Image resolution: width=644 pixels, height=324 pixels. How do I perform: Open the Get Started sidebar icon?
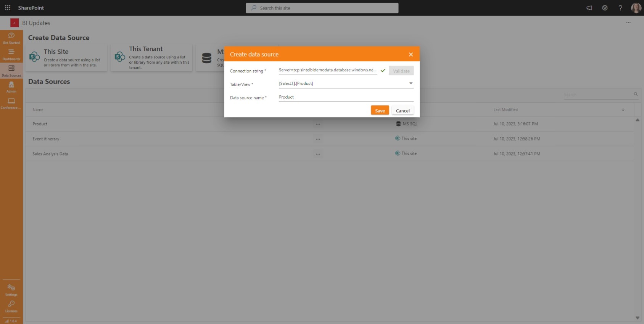tap(11, 38)
